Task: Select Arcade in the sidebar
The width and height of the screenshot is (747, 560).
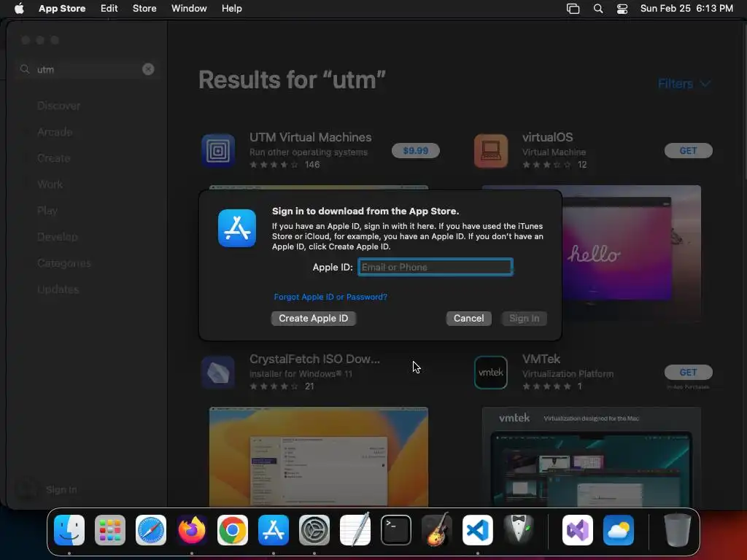Action: (55, 132)
